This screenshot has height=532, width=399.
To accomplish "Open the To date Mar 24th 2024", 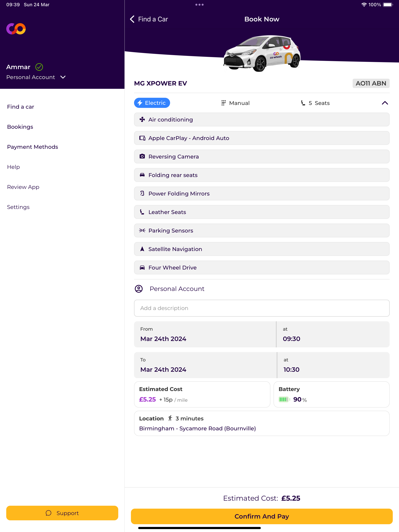I will click(x=205, y=365).
